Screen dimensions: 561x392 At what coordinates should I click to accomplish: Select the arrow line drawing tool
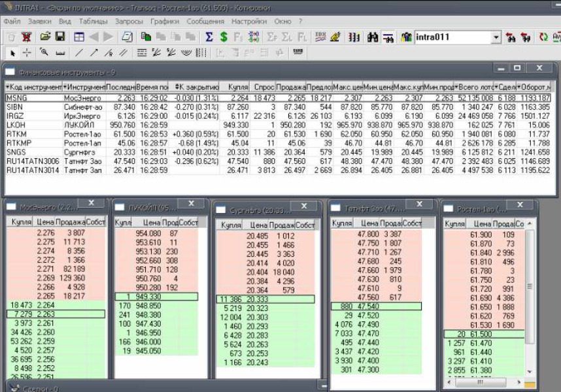click(93, 53)
